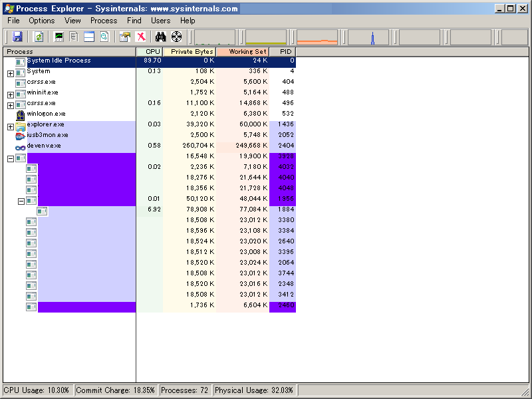The height and width of the screenshot is (399, 532).
Task: Collapse the tree node for PID 3928
Action: coord(11,159)
